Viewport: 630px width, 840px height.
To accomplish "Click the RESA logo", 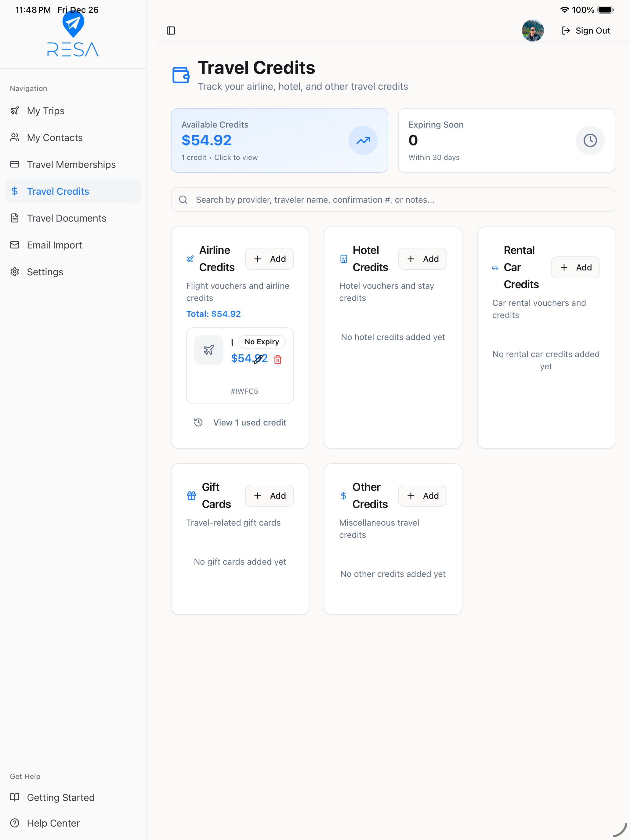I will [73, 34].
